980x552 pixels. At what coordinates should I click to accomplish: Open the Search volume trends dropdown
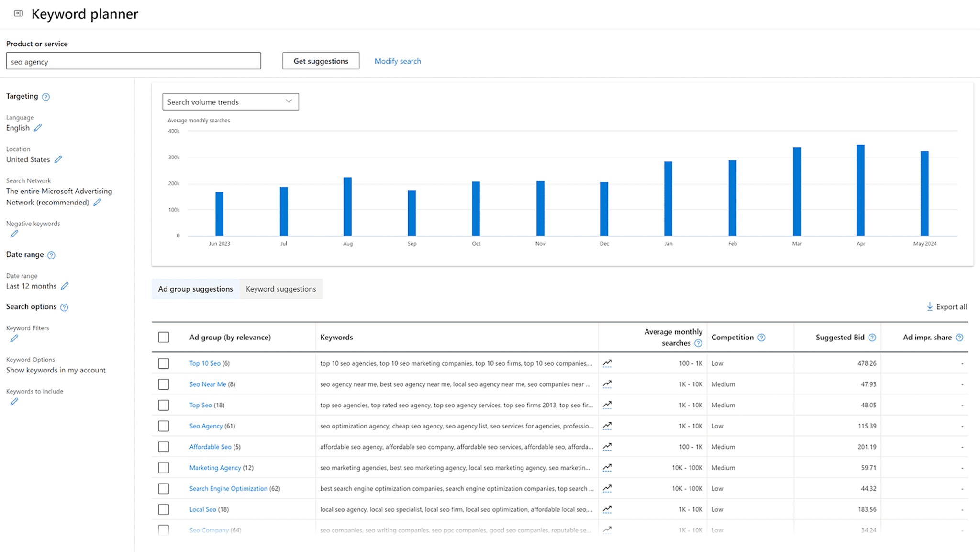tap(231, 101)
